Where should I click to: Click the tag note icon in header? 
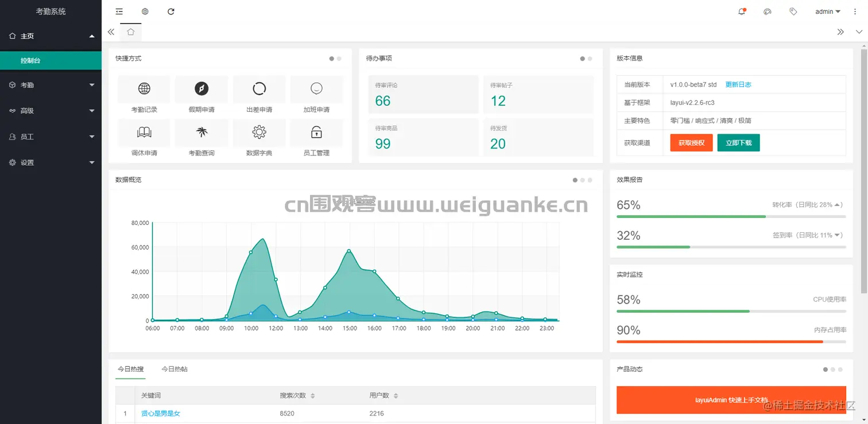tap(793, 11)
